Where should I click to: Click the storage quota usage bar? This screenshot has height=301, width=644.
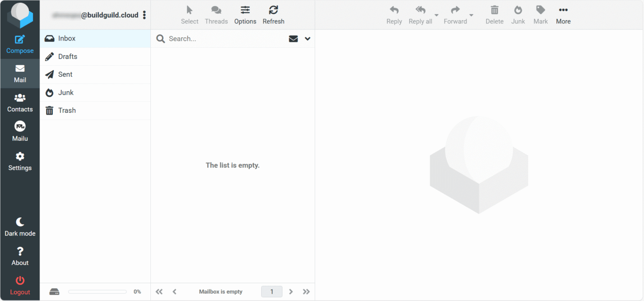pos(97,292)
